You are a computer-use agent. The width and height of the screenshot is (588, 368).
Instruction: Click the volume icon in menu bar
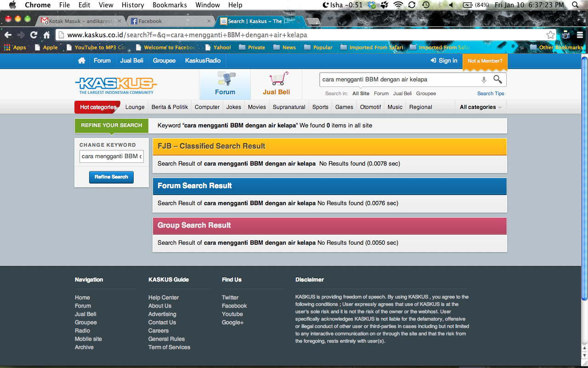click(451, 5)
